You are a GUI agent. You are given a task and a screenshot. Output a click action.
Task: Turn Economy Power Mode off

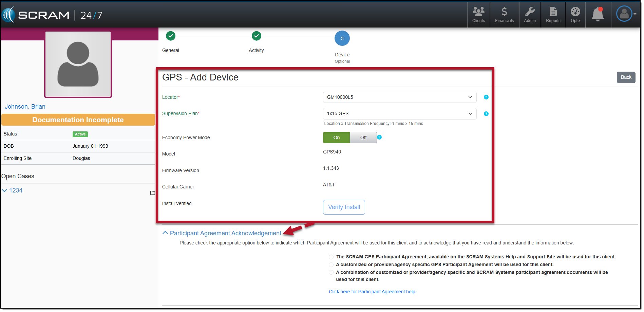pyautogui.click(x=363, y=137)
